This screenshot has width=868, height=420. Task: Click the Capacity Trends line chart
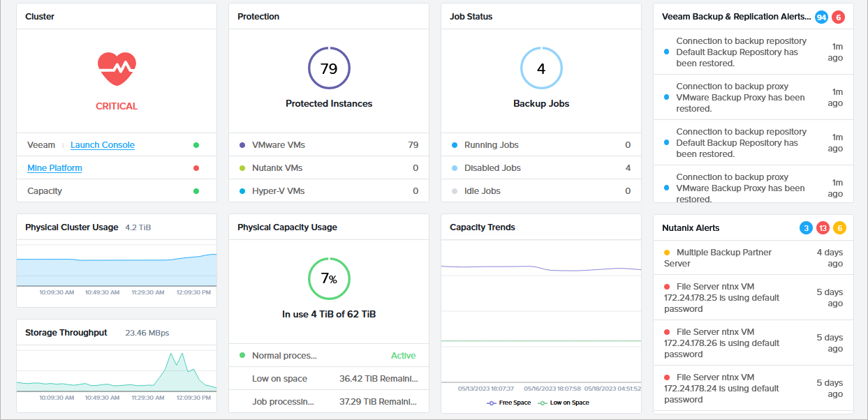(x=541, y=313)
